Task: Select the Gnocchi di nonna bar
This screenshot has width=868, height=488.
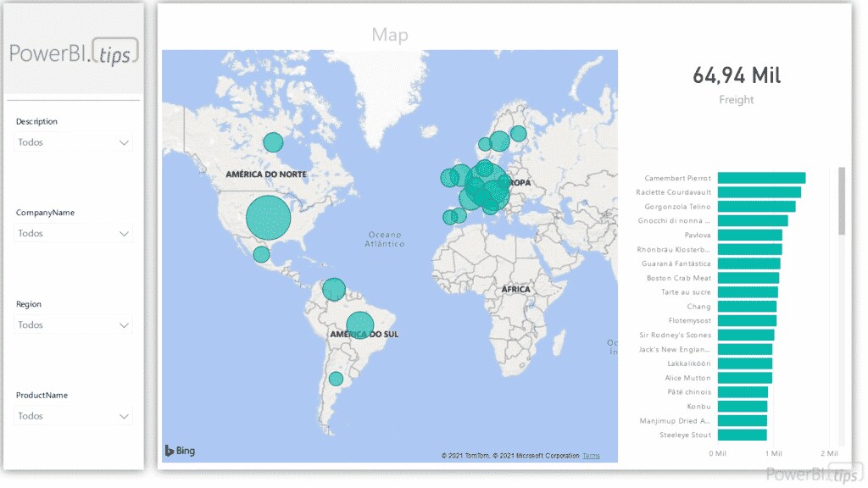Action: pyautogui.click(x=753, y=221)
